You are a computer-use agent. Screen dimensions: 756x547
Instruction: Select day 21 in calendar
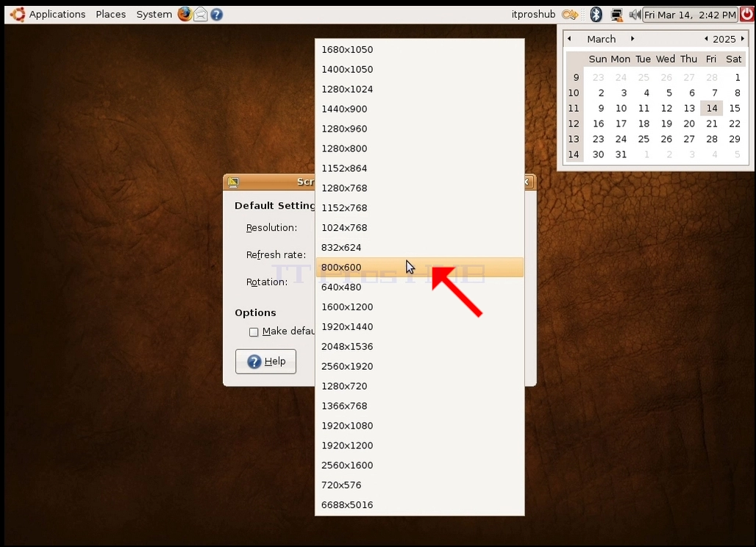pyautogui.click(x=712, y=124)
